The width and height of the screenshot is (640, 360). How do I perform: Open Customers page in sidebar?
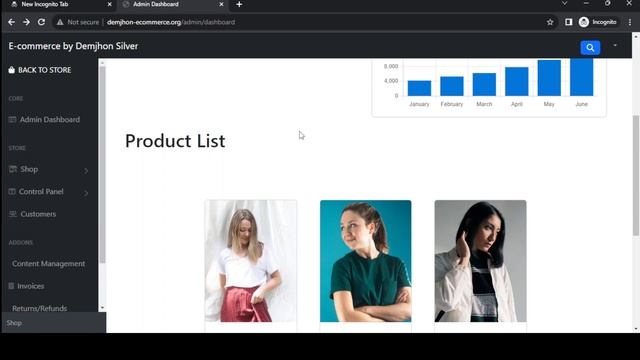(x=38, y=214)
